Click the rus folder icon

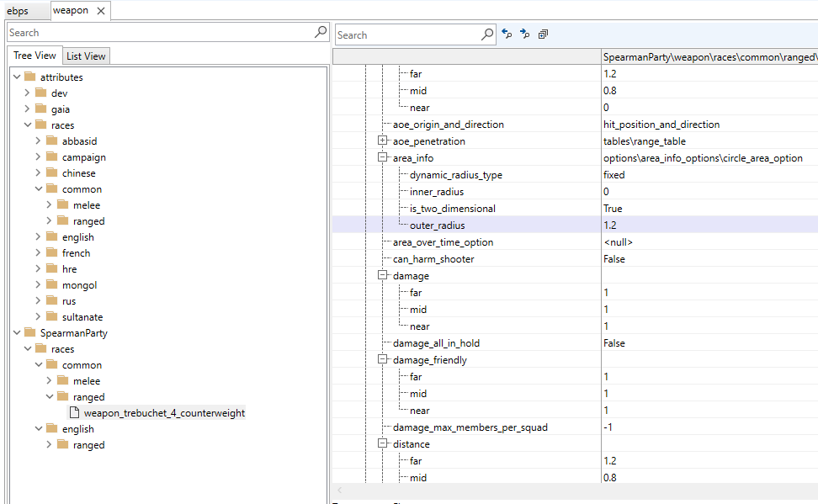(x=52, y=300)
